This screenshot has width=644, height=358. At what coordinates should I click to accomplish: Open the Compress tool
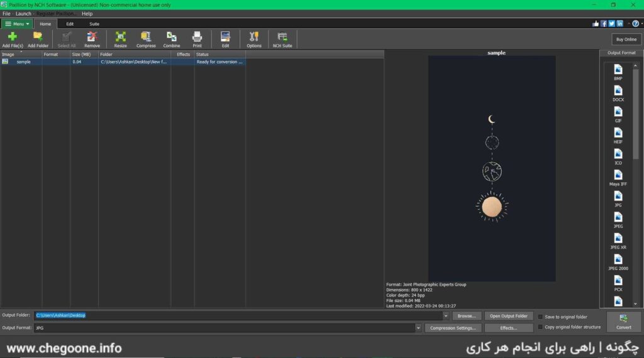tap(146, 40)
